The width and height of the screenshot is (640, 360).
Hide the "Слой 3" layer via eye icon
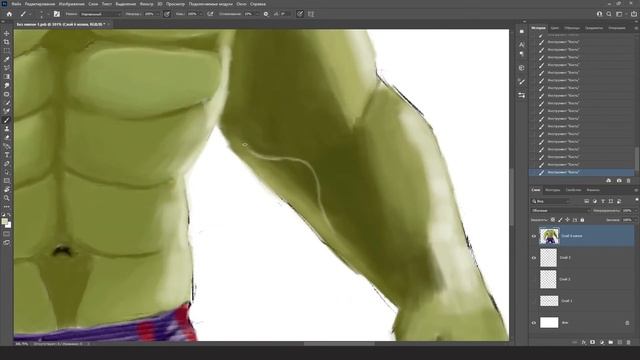coord(533,258)
